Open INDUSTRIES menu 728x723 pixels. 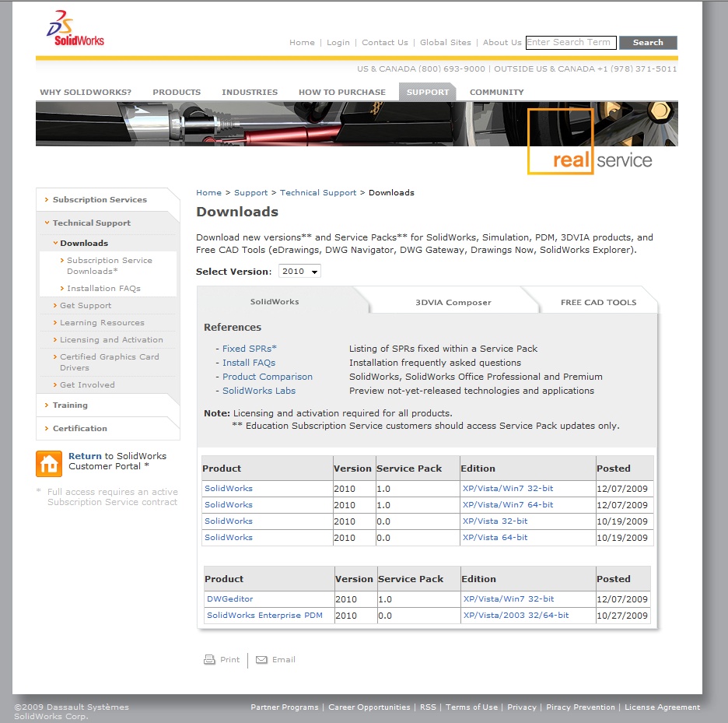250,92
